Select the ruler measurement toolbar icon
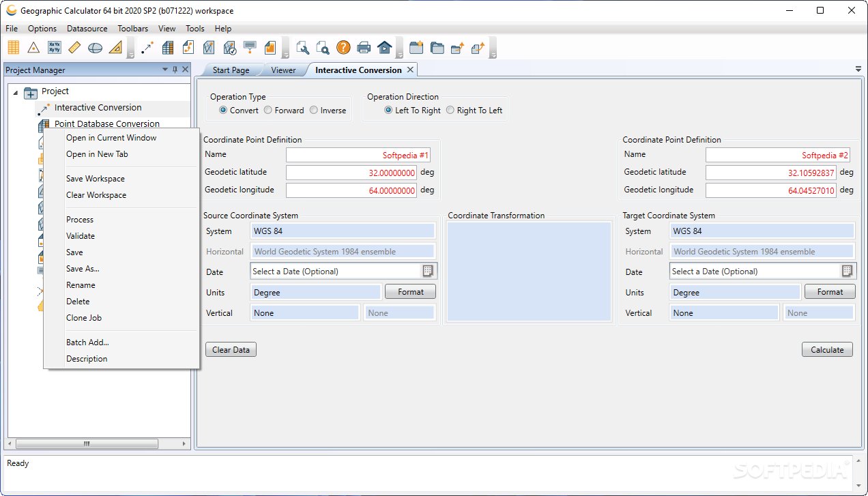This screenshot has width=868, height=496. click(x=75, y=47)
